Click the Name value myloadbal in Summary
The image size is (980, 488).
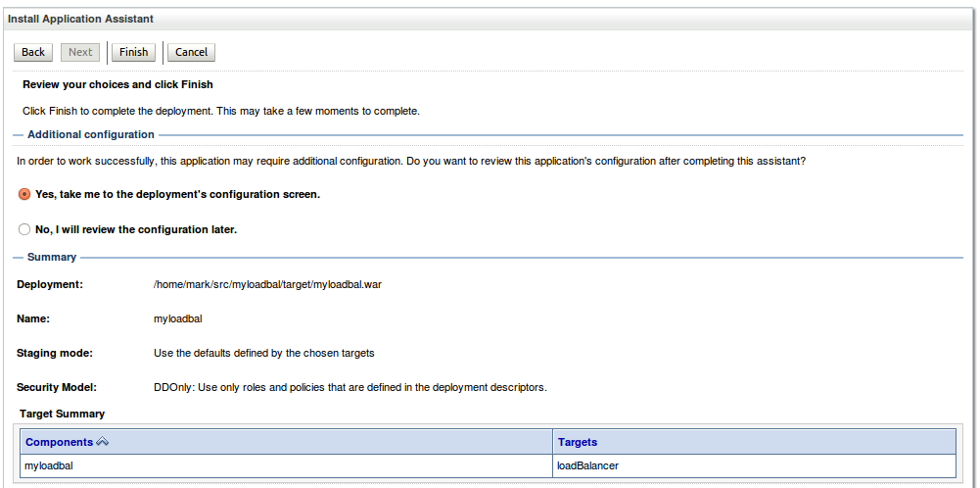(x=178, y=318)
